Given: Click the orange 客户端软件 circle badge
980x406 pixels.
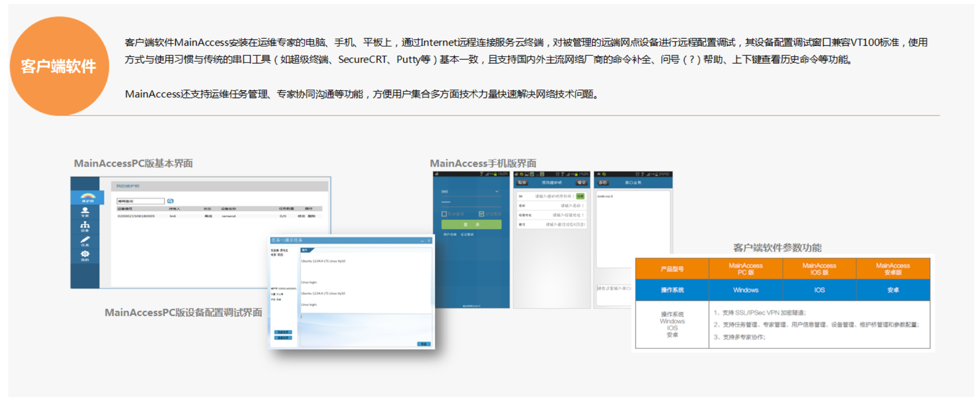Looking at the screenshot, I should point(59,66).
